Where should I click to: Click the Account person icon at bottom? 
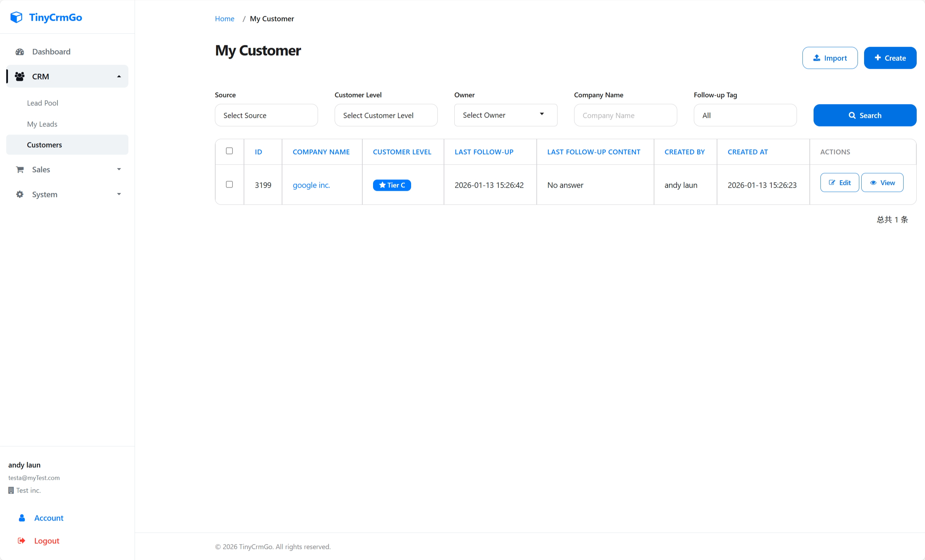pyautogui.click(x=22, y=517)
